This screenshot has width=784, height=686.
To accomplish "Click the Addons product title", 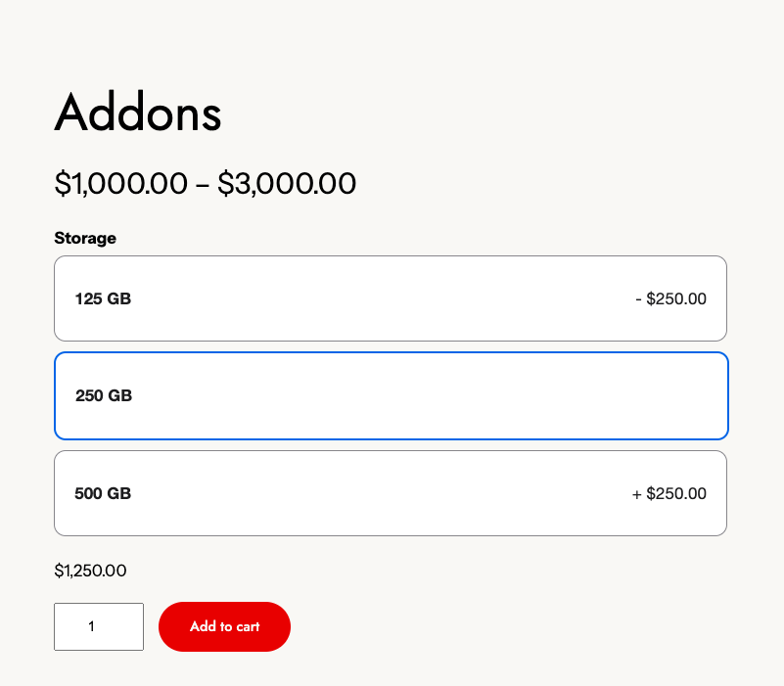I will tap(138, 114).
